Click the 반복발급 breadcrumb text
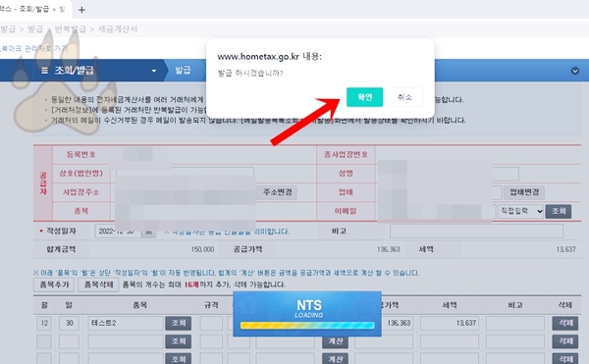 point(71,29)
